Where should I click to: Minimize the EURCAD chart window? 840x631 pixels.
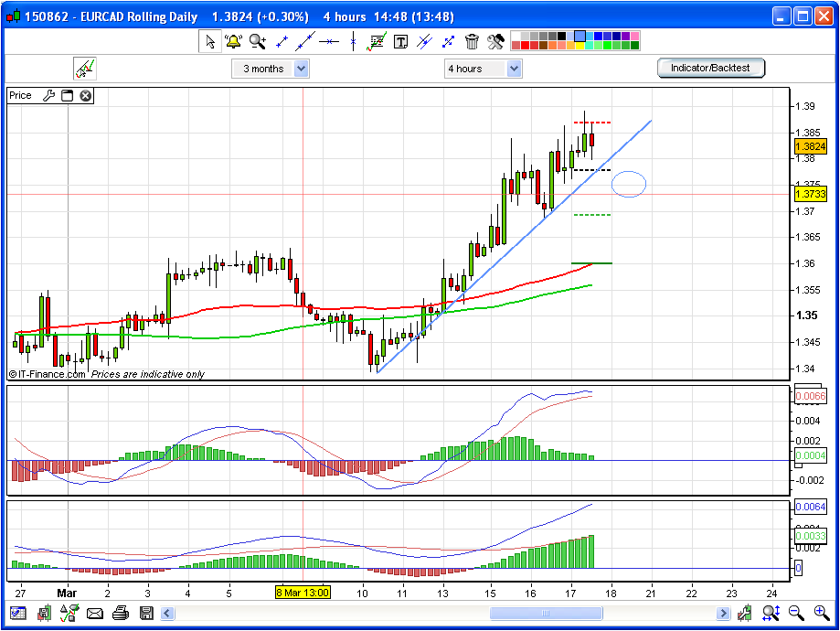(782, 16)
